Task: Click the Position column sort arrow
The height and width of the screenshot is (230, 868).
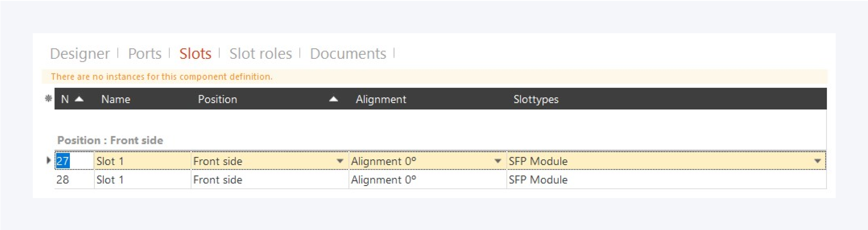Action: tap(333, 99)
